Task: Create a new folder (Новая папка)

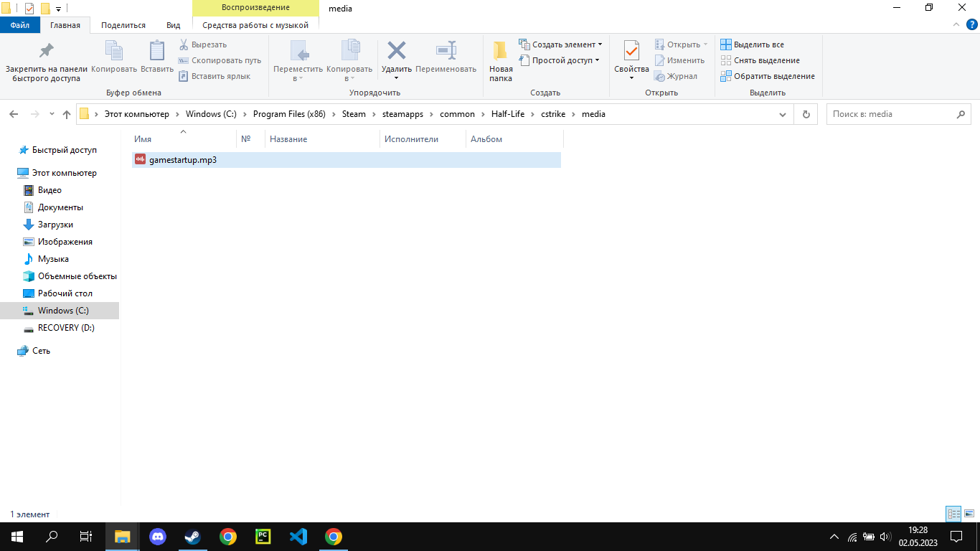Action: (501, 62)
